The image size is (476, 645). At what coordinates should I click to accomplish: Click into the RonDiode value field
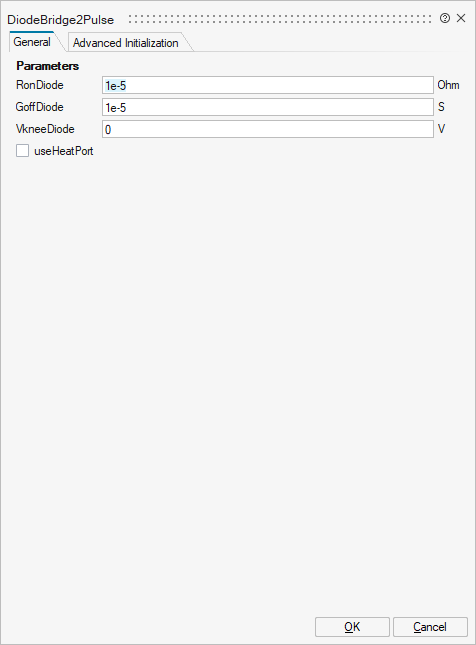(268, 85)
